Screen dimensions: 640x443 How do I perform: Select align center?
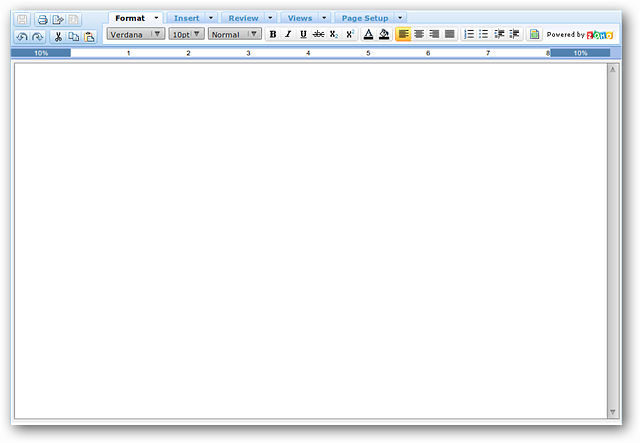coord(419,34)
